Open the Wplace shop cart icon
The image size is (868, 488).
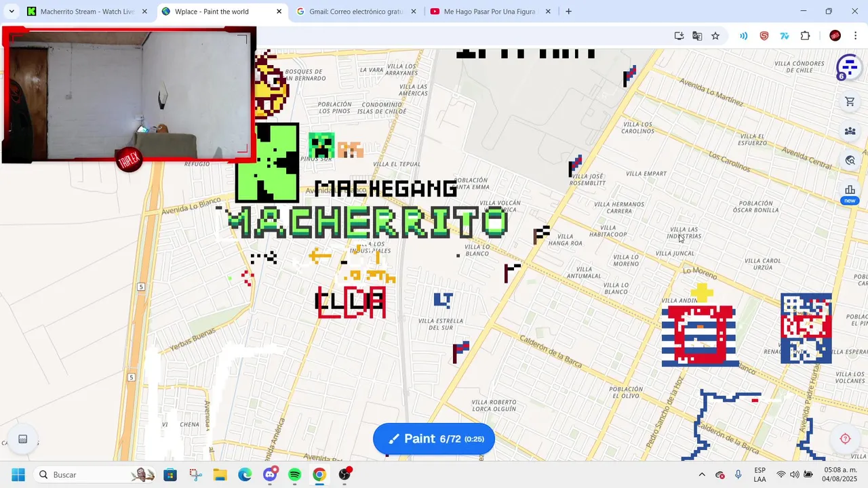coord(850,102)
